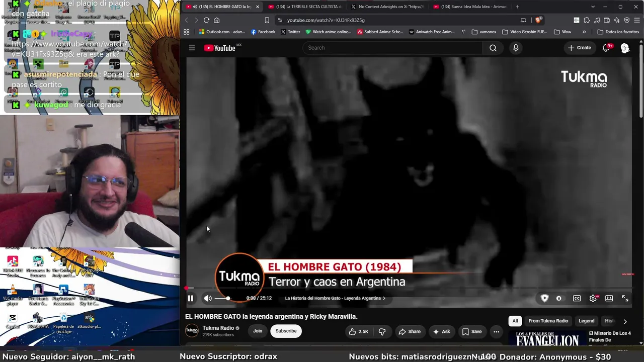Viewport: 644px width, 362px height.
Task: Open the Twitter bookmark
Action: click(x=290, y=32)
